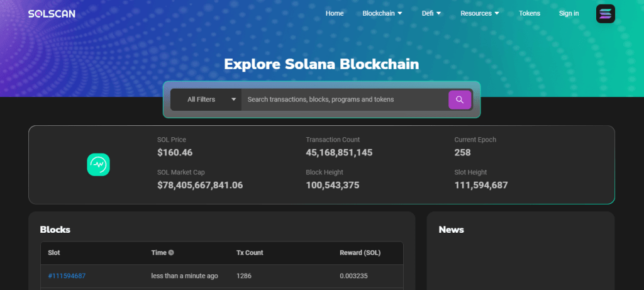
Task: Click the Current Epoch value
Action: [x=464, y=152]
